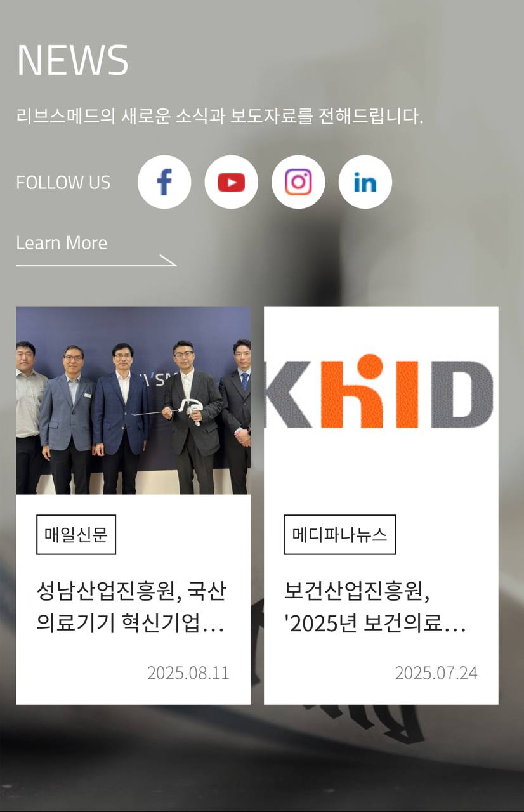Open the Instagram profile icon
Viewport: 524px width, 812px height.
click(x=298, y=182)
